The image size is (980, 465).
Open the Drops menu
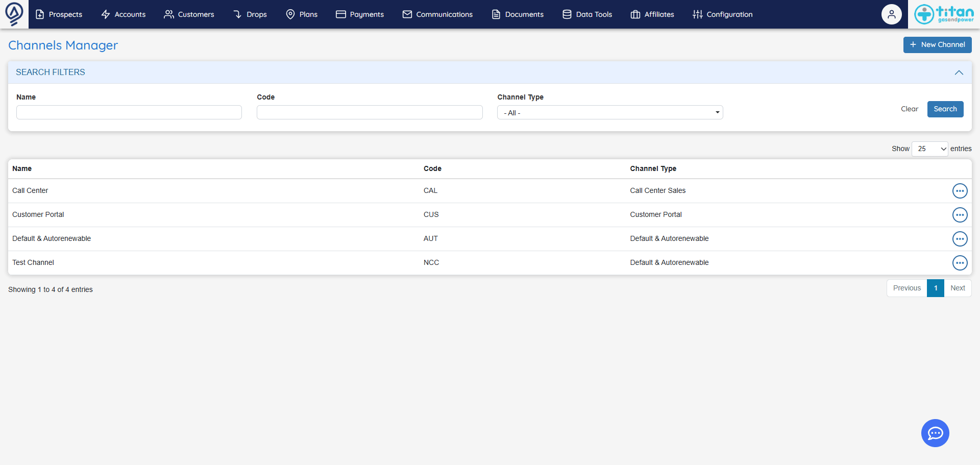(250, 14)
